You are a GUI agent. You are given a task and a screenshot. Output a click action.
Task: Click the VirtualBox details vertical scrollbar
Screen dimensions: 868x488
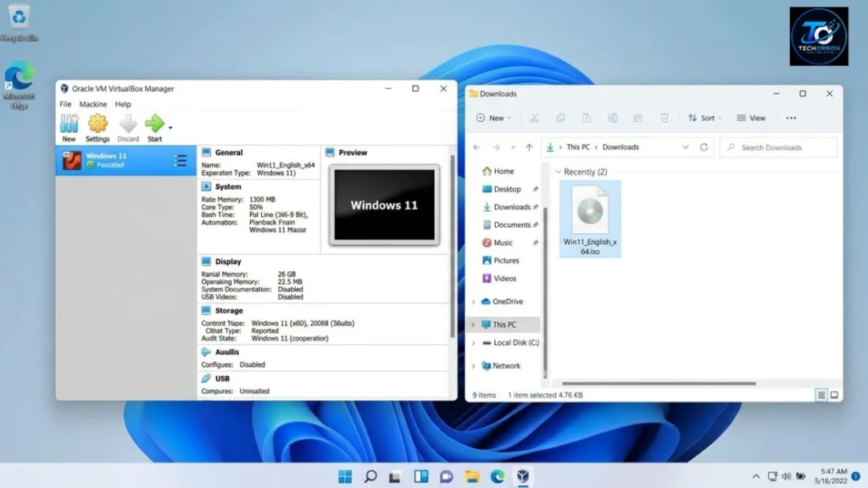[x=453, y=247]
